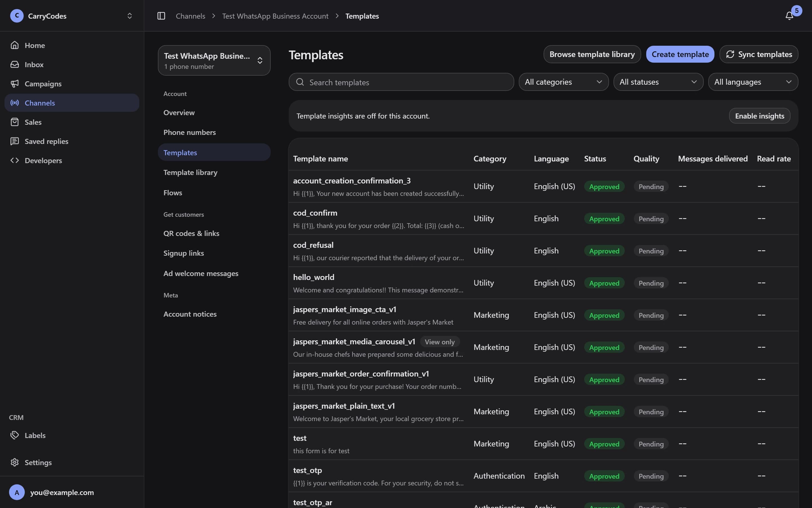Toggle the sidebar panel icon
The image size is (812, 508).
[x=161, y=16]
